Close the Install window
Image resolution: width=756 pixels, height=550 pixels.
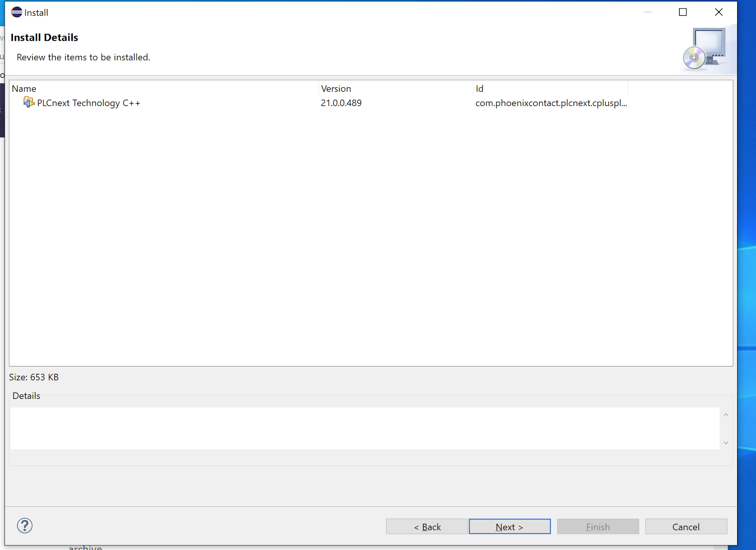click(719, 12)
